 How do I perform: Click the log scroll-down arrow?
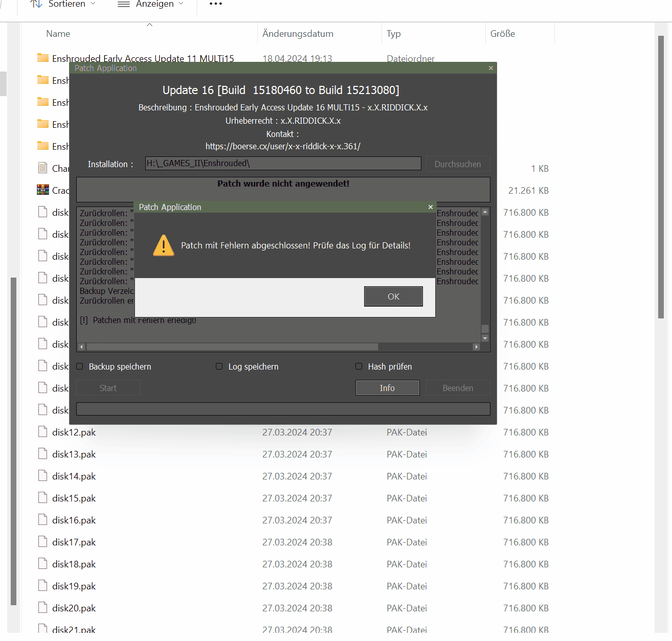click(485, 338)
